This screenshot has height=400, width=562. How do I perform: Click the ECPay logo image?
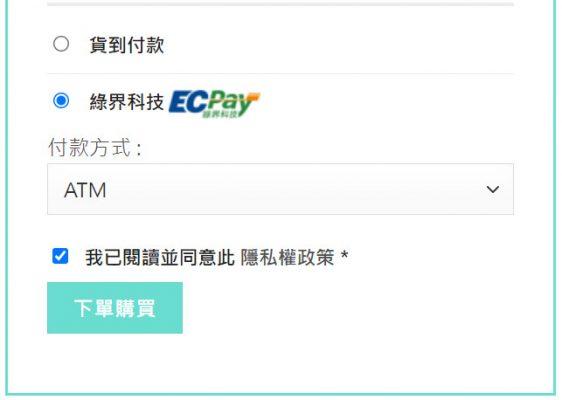click(x=214, y=104)
